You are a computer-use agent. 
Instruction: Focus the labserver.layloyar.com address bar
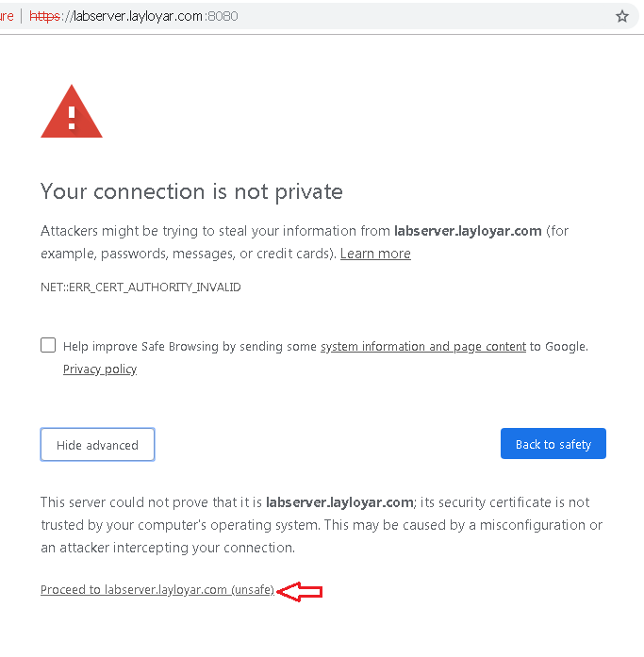pyautogui.click(x=319, y=16)
